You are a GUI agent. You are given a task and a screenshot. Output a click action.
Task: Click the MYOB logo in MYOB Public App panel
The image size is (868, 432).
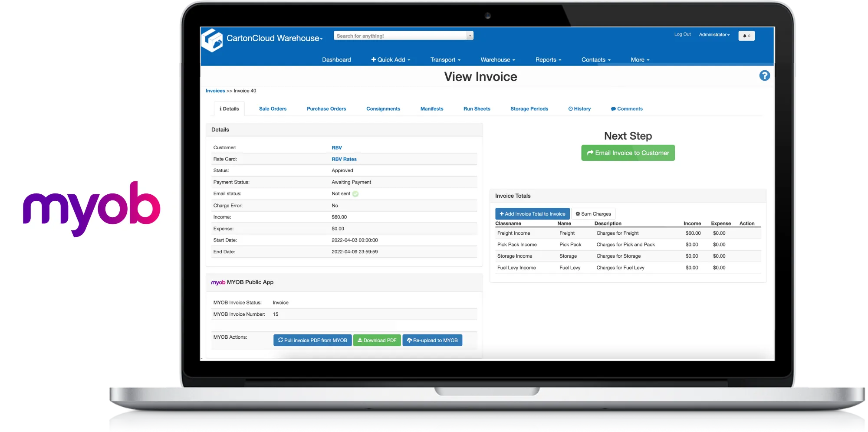(x=218, y=282)
